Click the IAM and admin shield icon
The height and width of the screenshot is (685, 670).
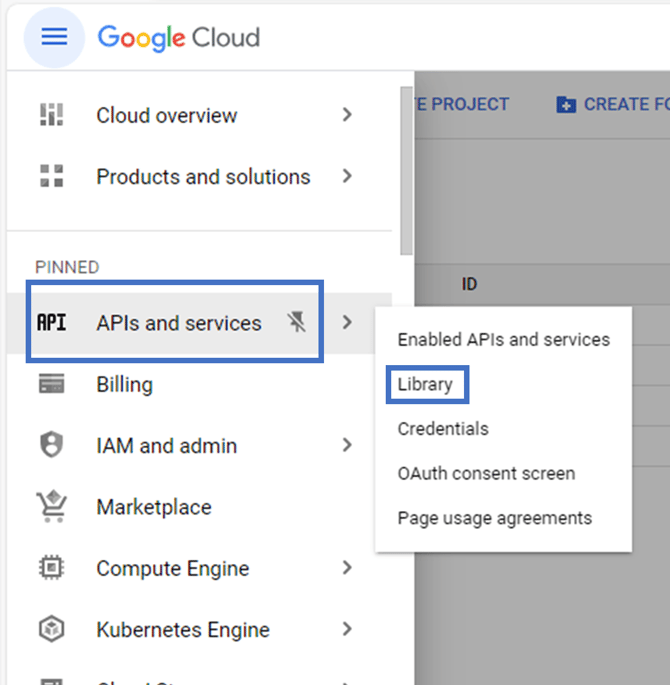pyautogui.click(x=51, y=446)
